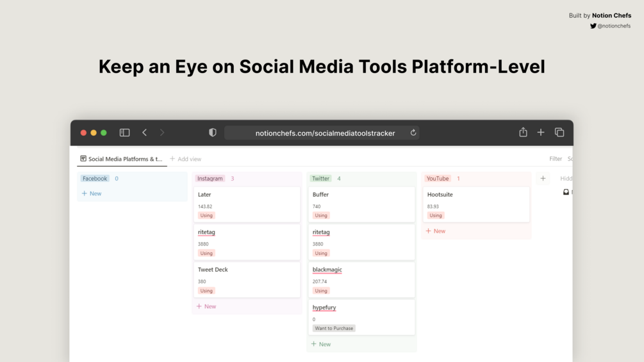Image resolution: width=644 pixels, height=362 pixels.
Task: Go back with the left chevron
Action: point(145,133)
